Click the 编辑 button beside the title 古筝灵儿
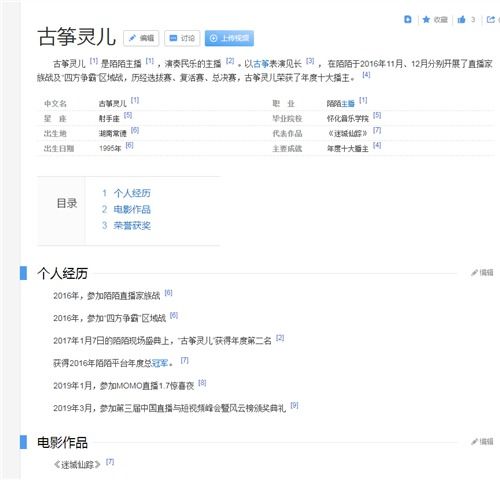500x480 pixels. (x=141, y=38)
